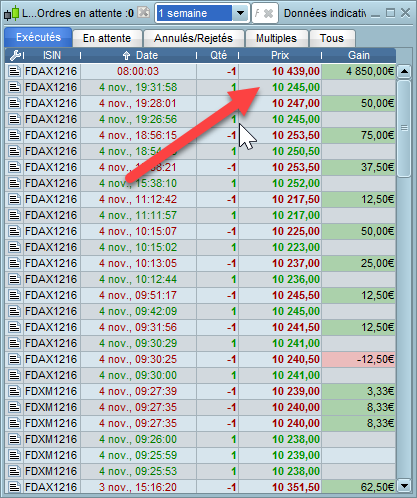Open order details icon for 09:30:00 row

point(14,375)
